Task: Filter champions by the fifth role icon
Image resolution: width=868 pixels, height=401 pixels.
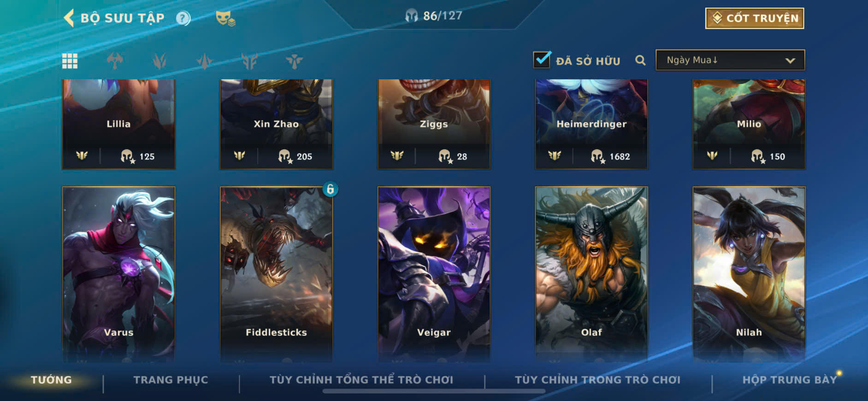Action: click(294, 61)
